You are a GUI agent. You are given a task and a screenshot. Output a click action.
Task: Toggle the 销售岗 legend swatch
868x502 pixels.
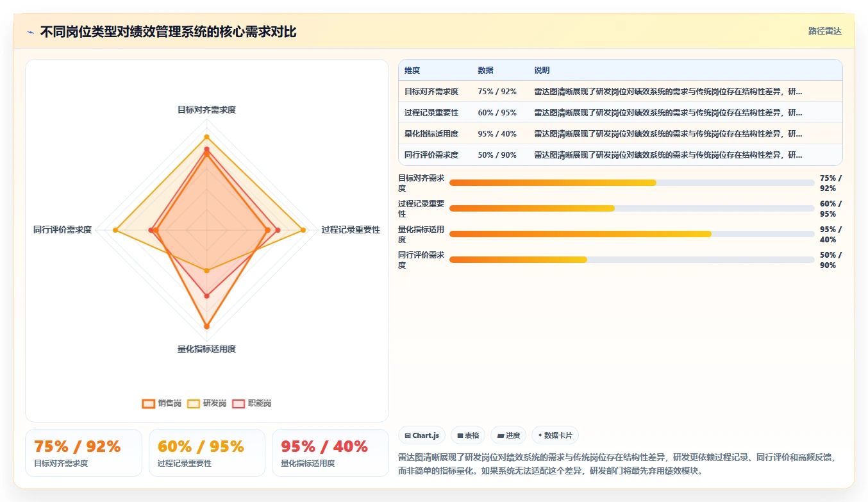(148, 403)
